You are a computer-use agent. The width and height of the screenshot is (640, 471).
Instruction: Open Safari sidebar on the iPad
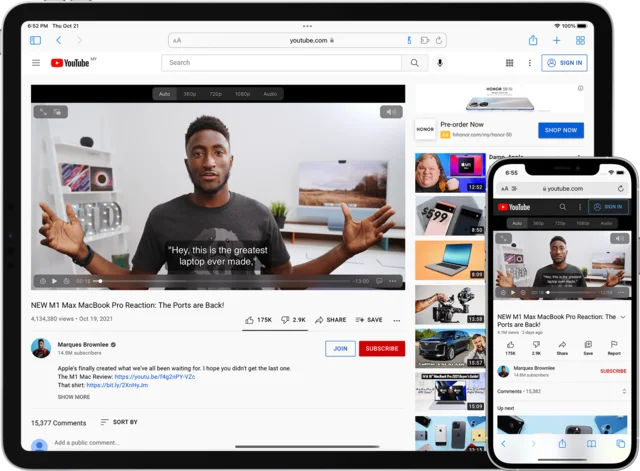point(36,40)
